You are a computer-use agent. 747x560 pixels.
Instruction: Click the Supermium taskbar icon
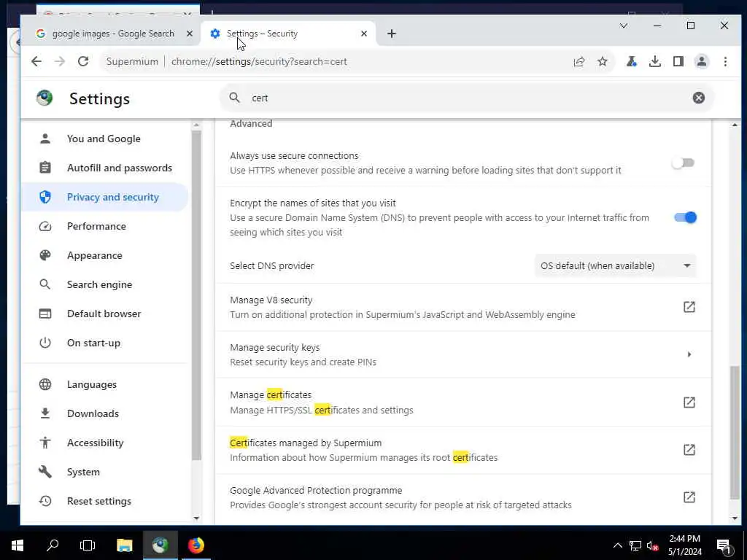pyautogui.click(x=160, y=545)
